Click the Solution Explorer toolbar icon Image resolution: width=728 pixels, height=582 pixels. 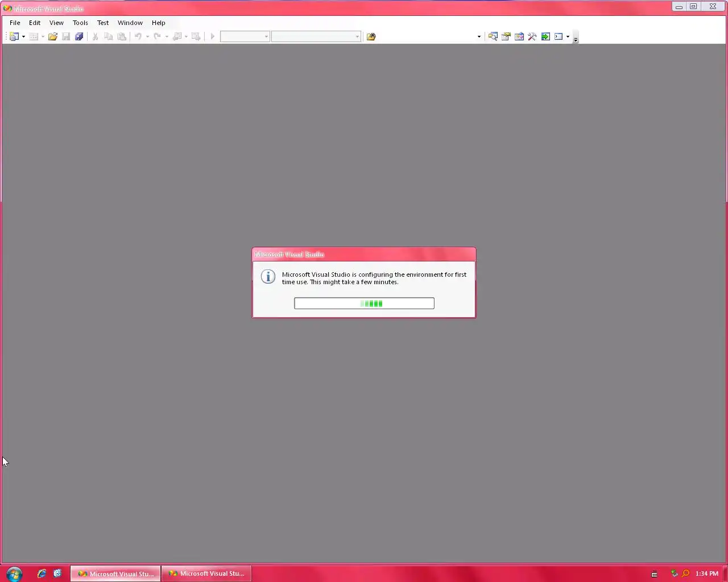493,36
